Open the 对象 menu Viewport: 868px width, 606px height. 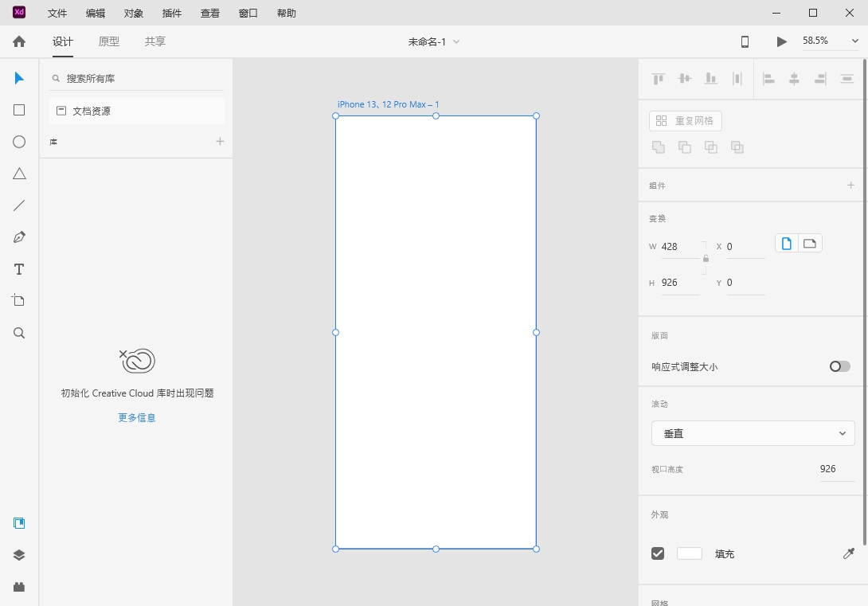[134, 14]
